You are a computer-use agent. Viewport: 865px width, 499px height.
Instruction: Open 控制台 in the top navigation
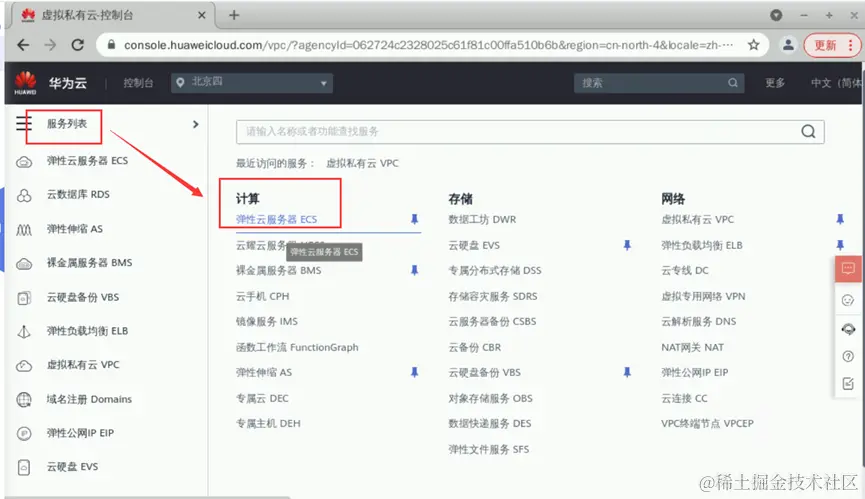coord(138,83)
